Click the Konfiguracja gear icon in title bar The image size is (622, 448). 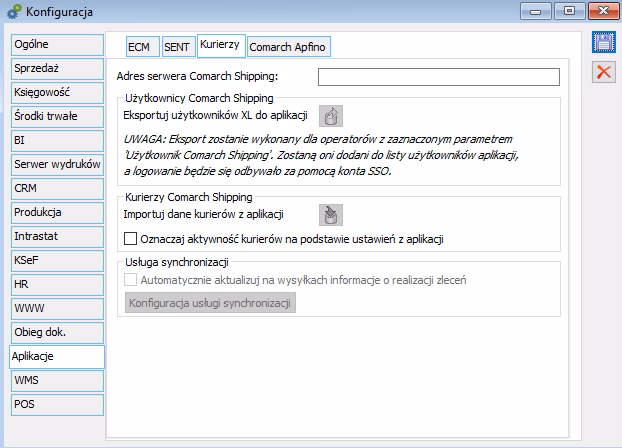[13, 11]
